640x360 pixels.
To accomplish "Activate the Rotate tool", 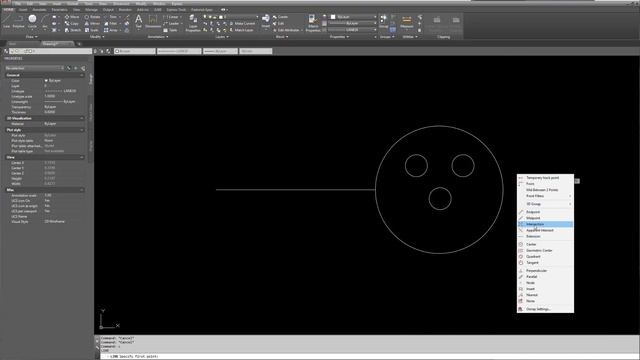I will click(x=92, y=17).
